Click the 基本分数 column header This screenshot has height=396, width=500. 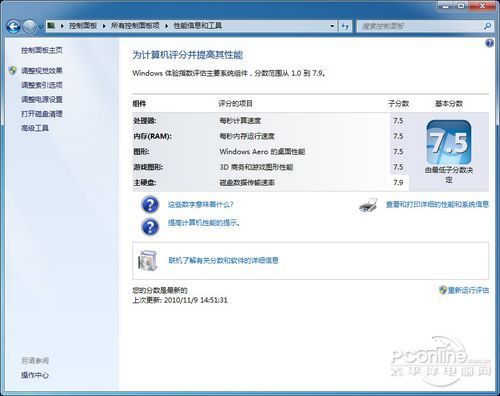pyautogui.click(x=449, y=104)
